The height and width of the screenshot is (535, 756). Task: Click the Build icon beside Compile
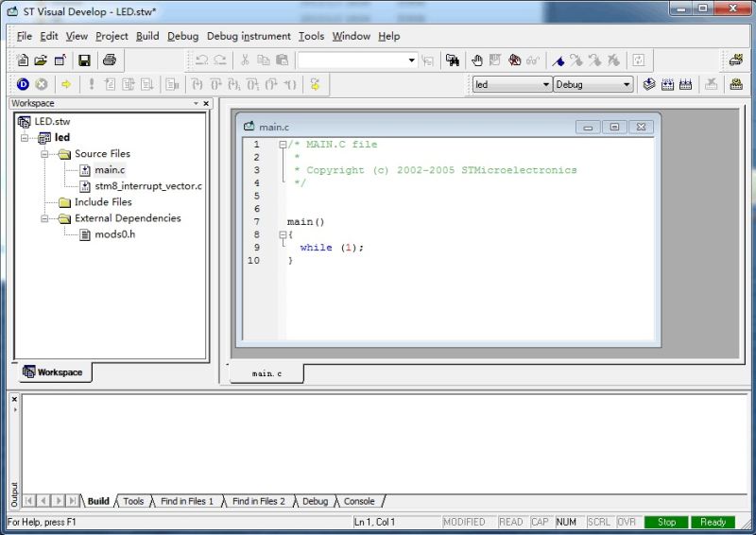[x=668, y=84]
